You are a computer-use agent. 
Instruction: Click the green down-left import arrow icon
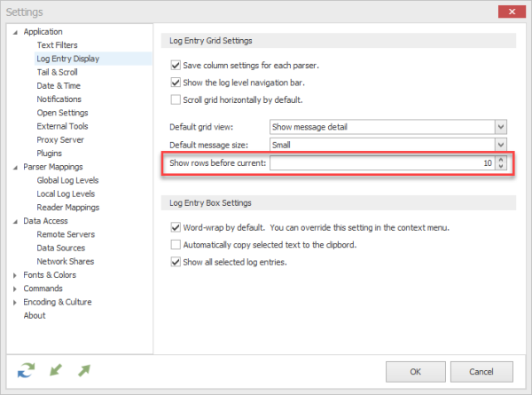tap(56, 370)
